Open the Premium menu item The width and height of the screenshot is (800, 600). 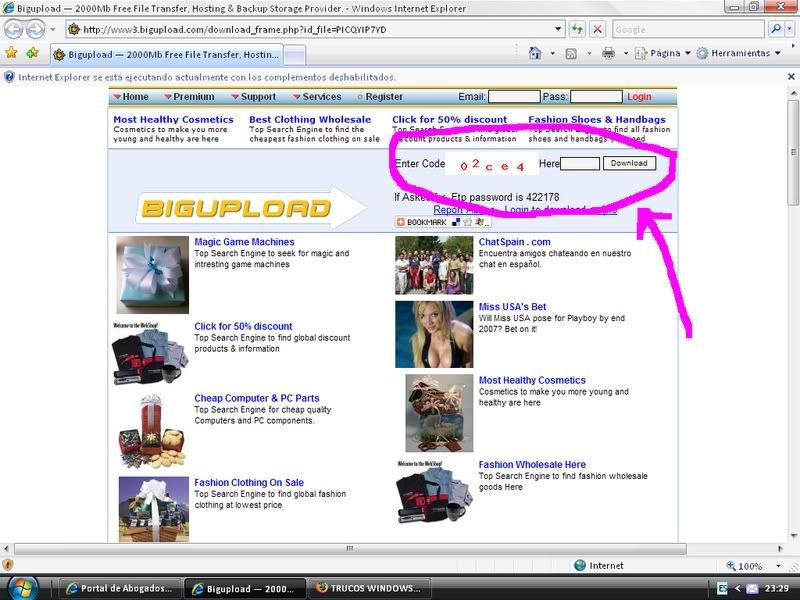(x=188, y=97)
